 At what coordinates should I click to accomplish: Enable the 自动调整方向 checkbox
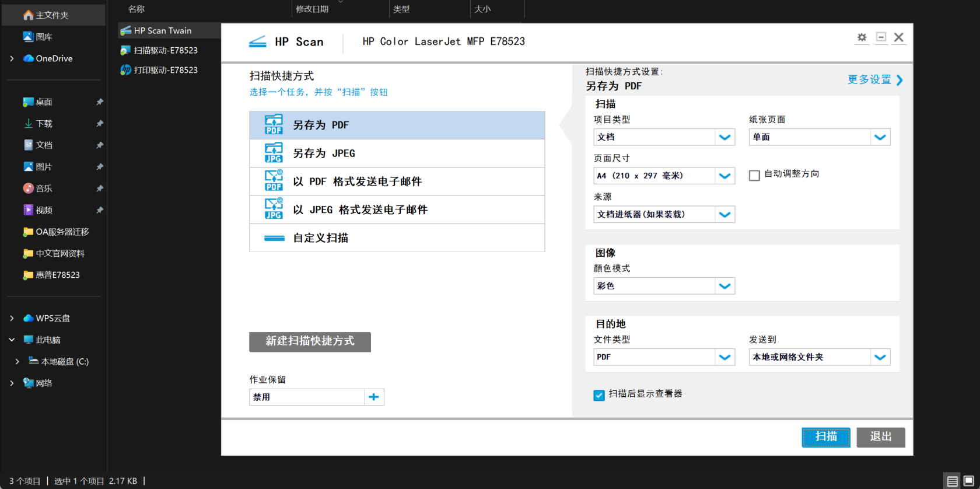click(754, 175)
